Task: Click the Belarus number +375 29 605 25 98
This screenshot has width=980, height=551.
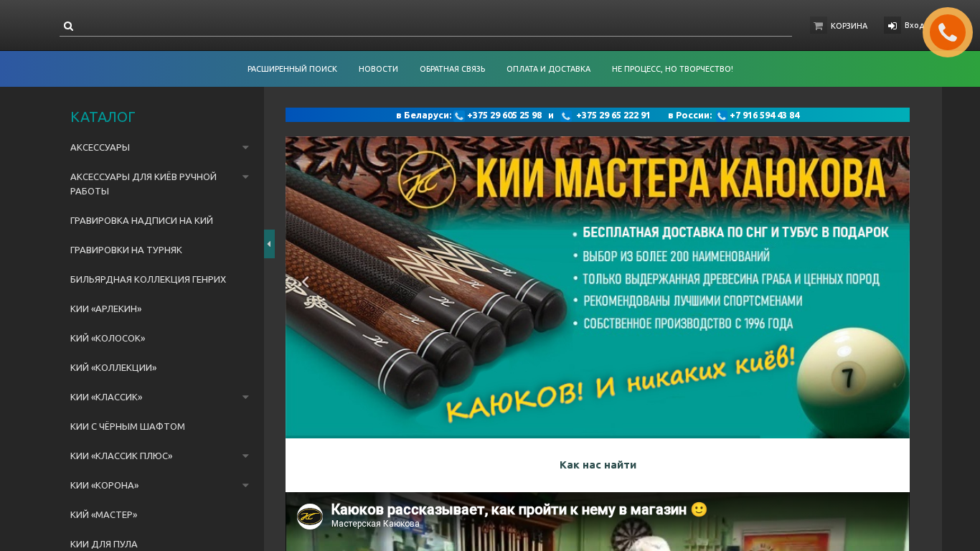Action: click(x=504, y=116)
